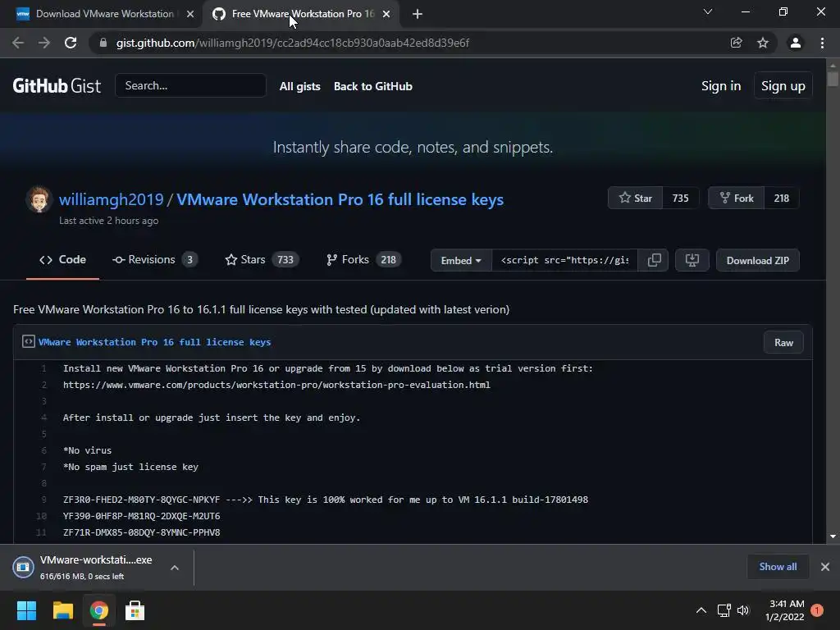Close the downloads bar
Viewport: 840px width, 630px height.
coord(825,567)
